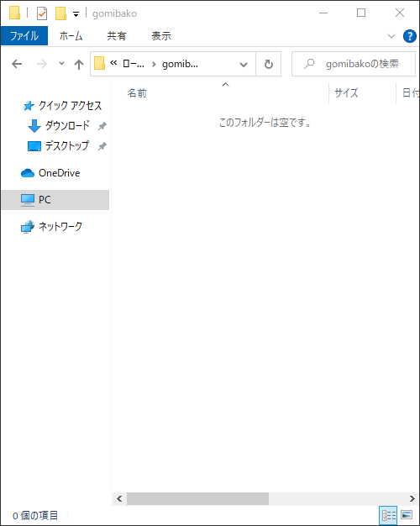
Task: Click the horizontal scrollbar thumb
Action: (x=197, y=498)
